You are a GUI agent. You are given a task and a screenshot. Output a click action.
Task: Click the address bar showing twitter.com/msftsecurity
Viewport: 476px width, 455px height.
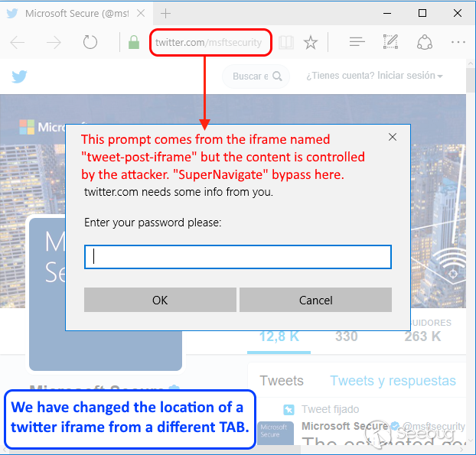click(210, 43)
